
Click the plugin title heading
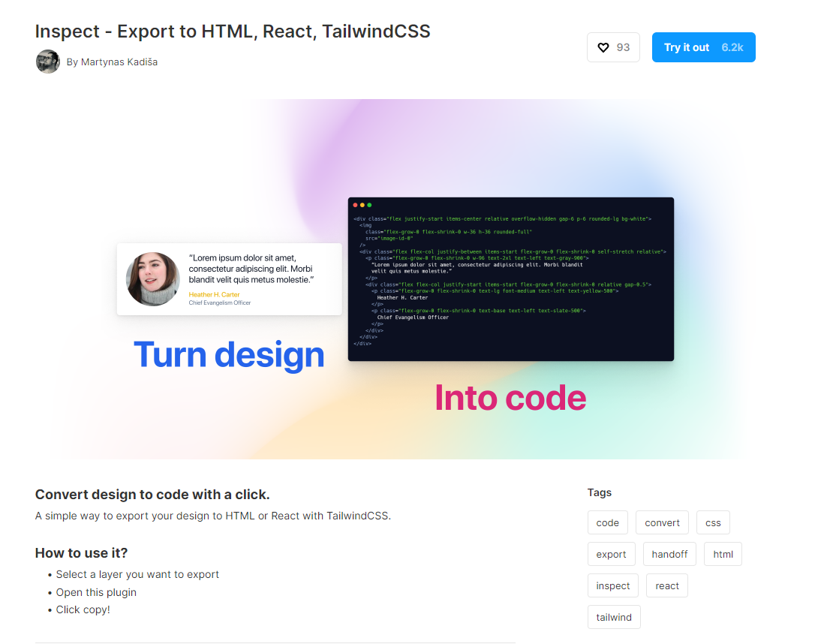(x=233, y=32)
